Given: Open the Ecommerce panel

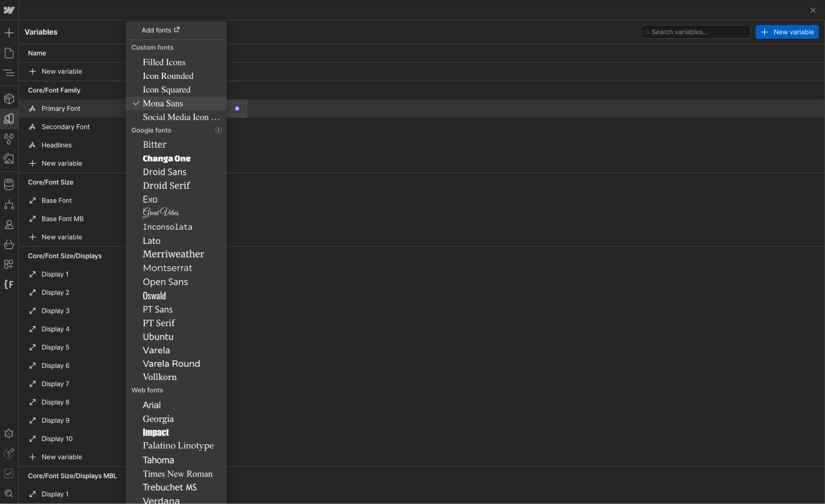Looking at the screenshot, I should (x=9, y=244).
